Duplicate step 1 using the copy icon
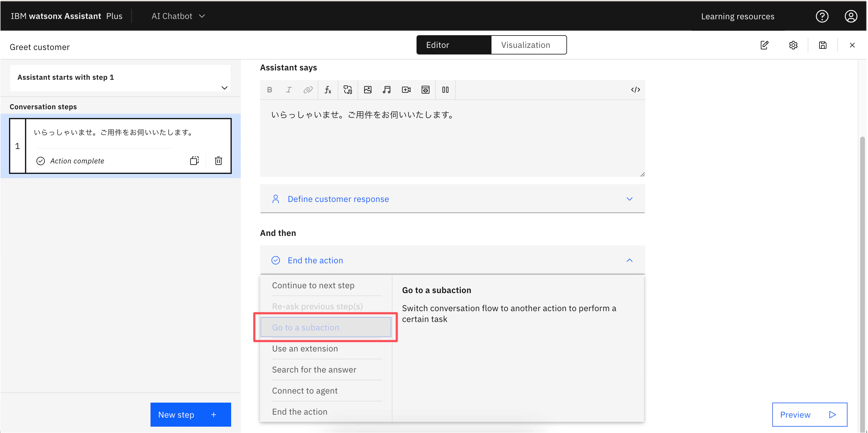The height and width of the screenshot is (433, 868). (194, 161)
